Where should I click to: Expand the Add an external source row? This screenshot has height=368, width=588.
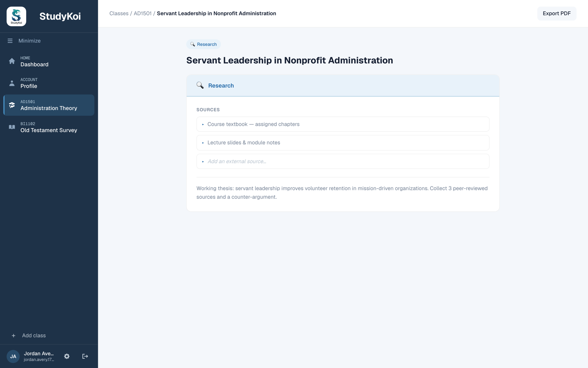[x=343, y=161]
